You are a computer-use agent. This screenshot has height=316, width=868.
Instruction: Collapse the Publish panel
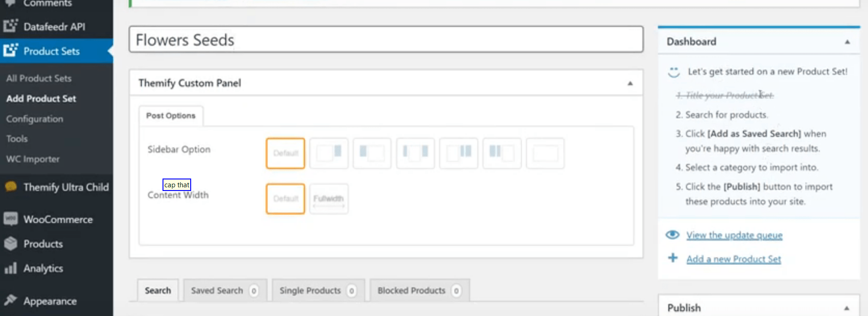(848, 307)
